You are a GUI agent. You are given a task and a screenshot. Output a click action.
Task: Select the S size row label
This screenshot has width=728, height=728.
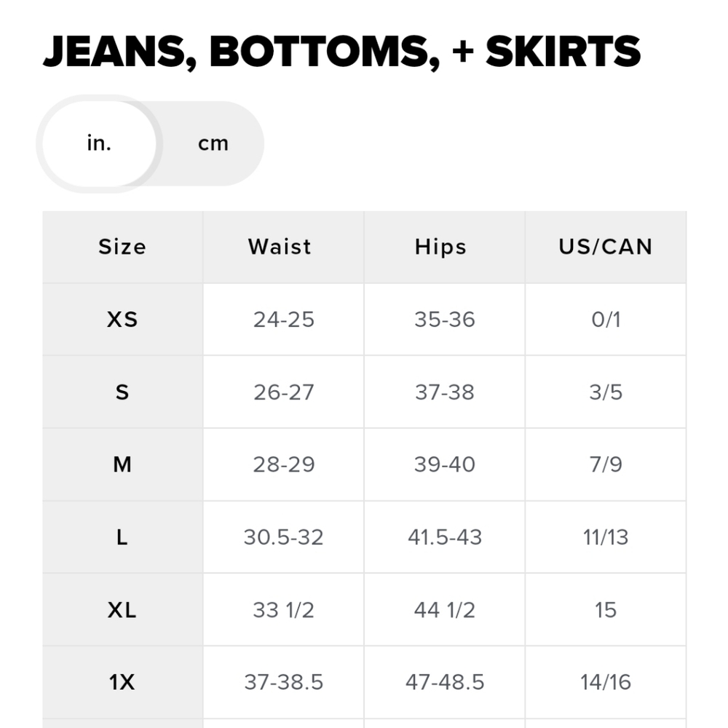[122, 392]
